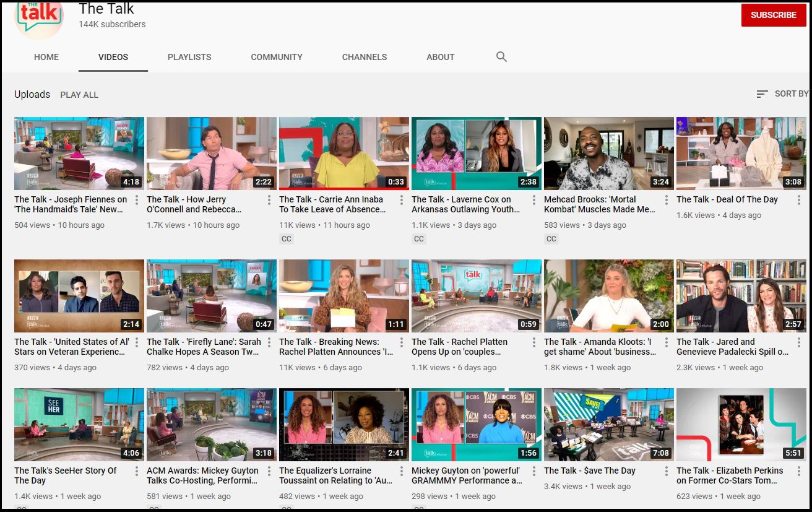This screenshot has width=812, height=512.
Task: Open the About tab
Action: (x=440, y=57)
